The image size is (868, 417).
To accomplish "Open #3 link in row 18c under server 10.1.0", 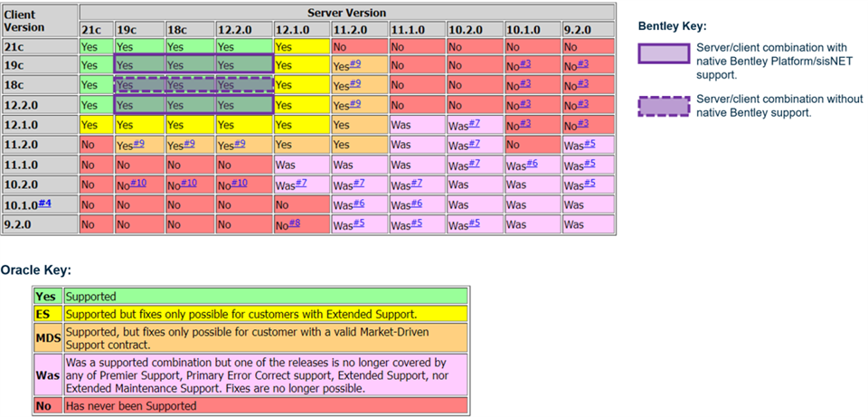I will pos(525,83).
